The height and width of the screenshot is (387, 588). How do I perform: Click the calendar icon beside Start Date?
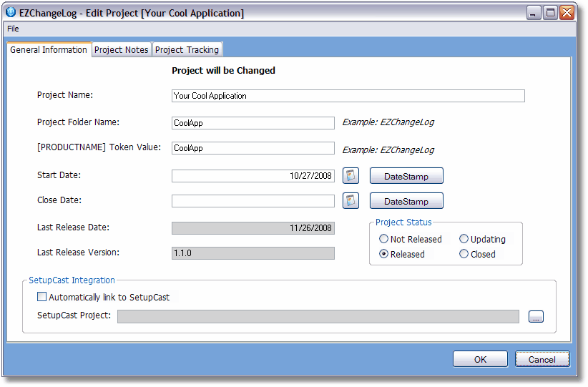[351, 176]
